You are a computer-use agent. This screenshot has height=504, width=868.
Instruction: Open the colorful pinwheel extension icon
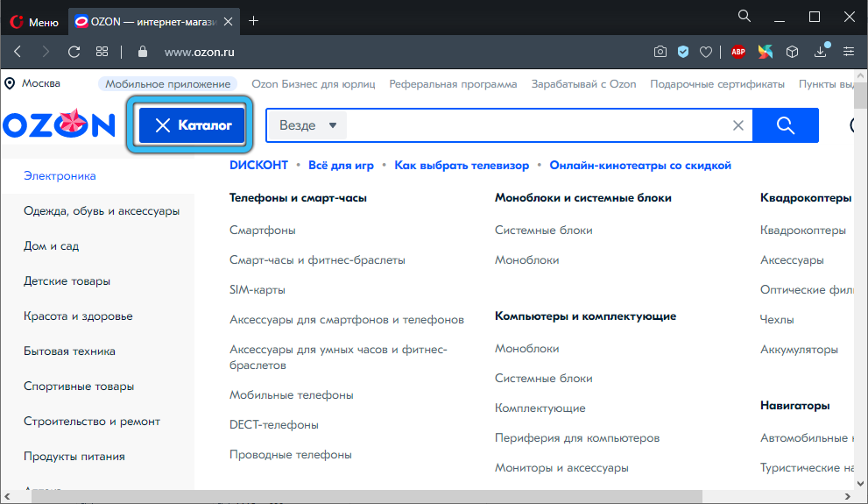click(765, 52)
